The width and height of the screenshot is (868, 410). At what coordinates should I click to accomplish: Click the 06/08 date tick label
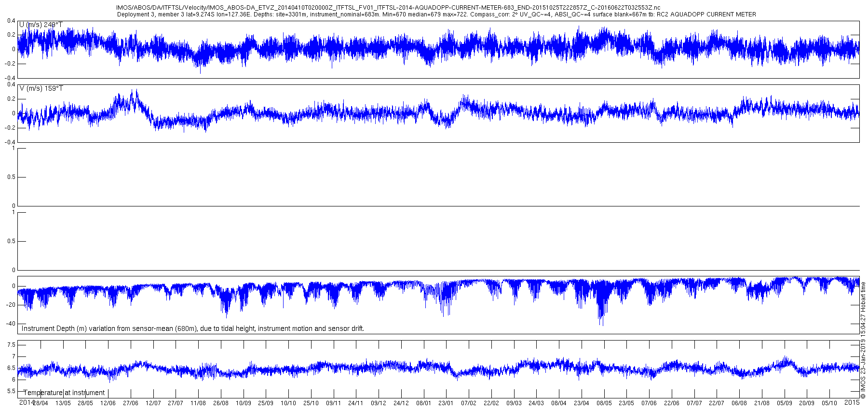pos(739,403)
